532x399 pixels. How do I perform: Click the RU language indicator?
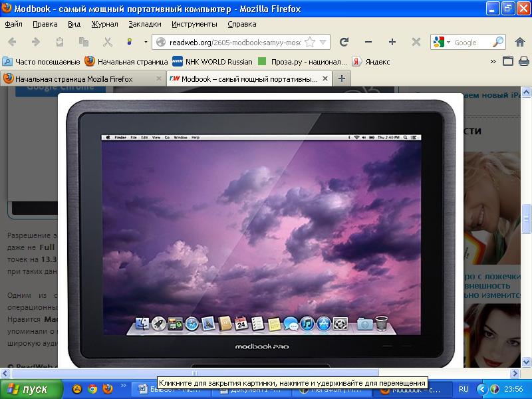[464, 389]
